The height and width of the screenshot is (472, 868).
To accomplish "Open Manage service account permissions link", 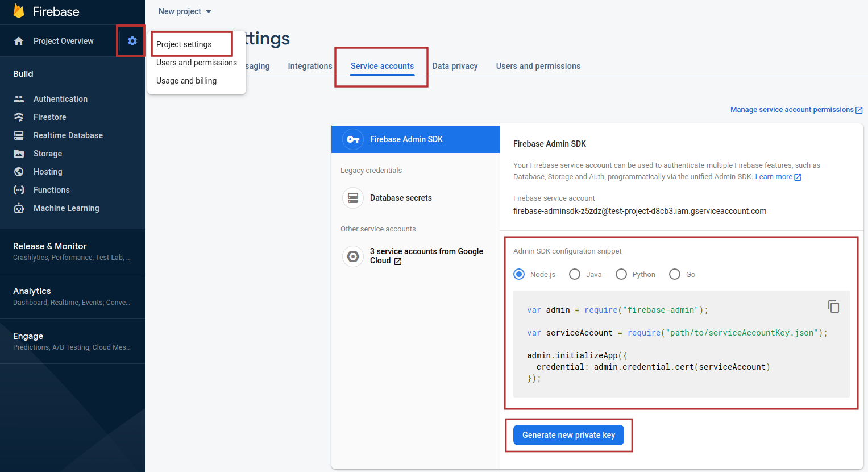I will [792, 110].
